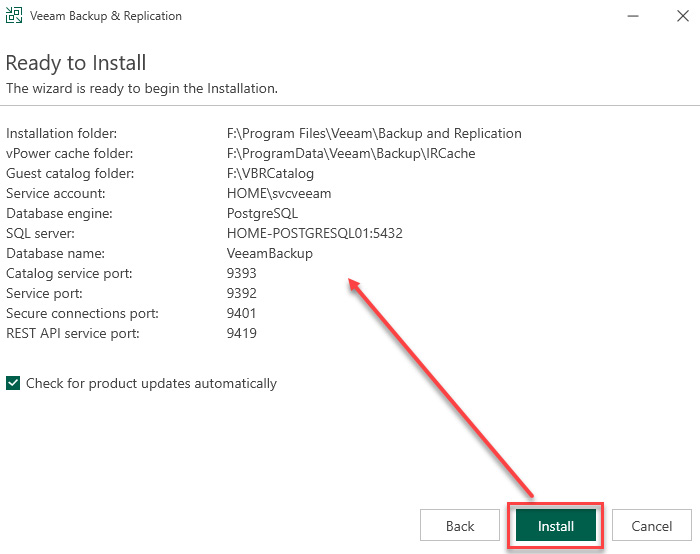Click the PostgreSQL database engine value
Image resolution: width=700 pixels, height=554 pixels.
[262, 213]
